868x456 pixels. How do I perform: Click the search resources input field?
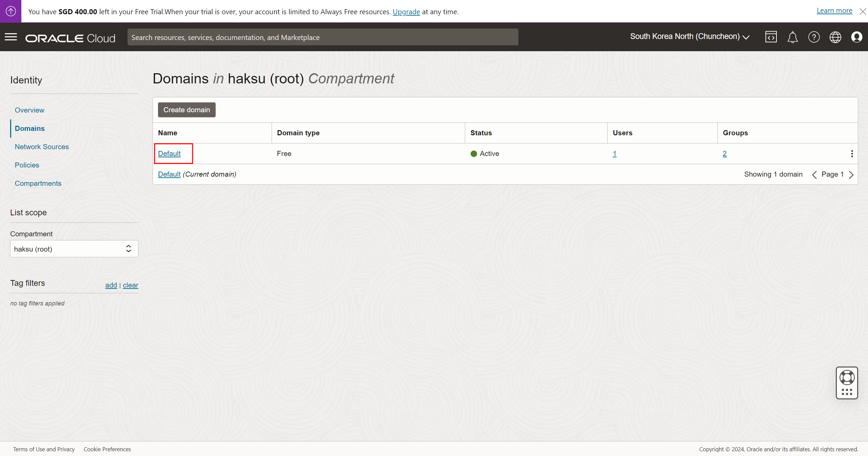pos(322,37)
